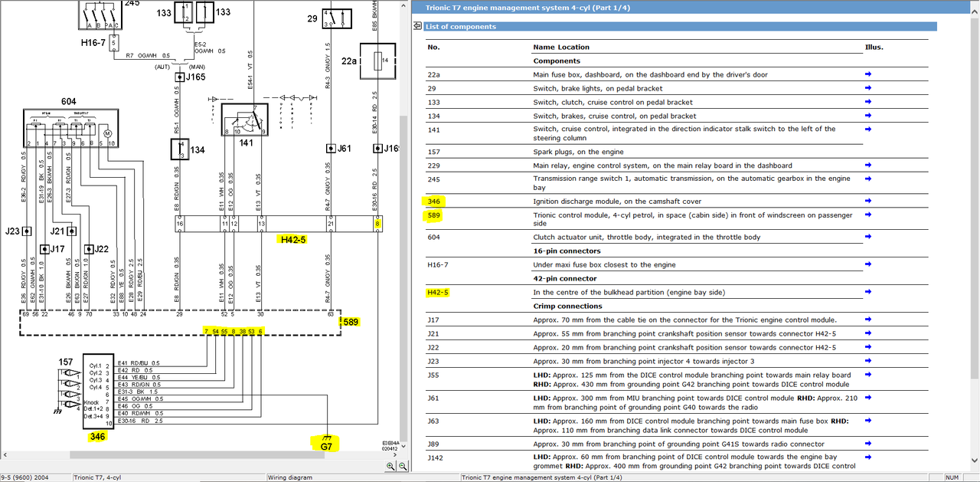Open illustration arrow for 589 Trionic control module
The image size is (980, 482).
pos(868,215)
